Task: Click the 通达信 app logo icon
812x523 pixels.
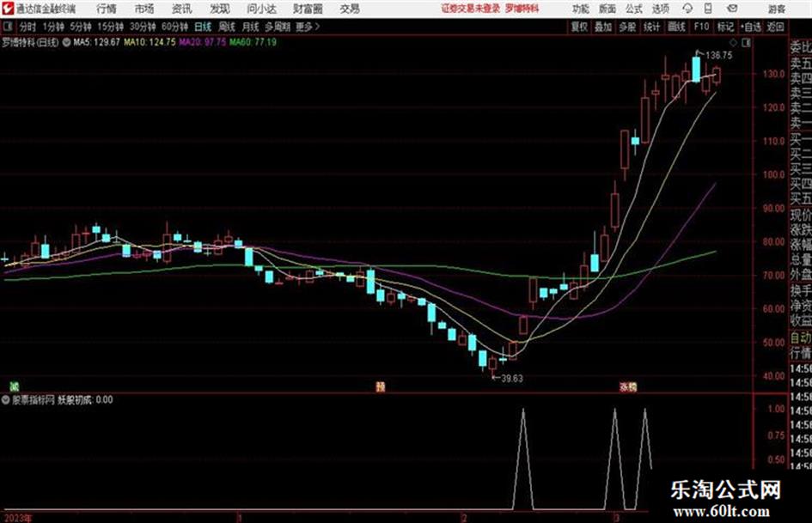Action: click(7, 9)
